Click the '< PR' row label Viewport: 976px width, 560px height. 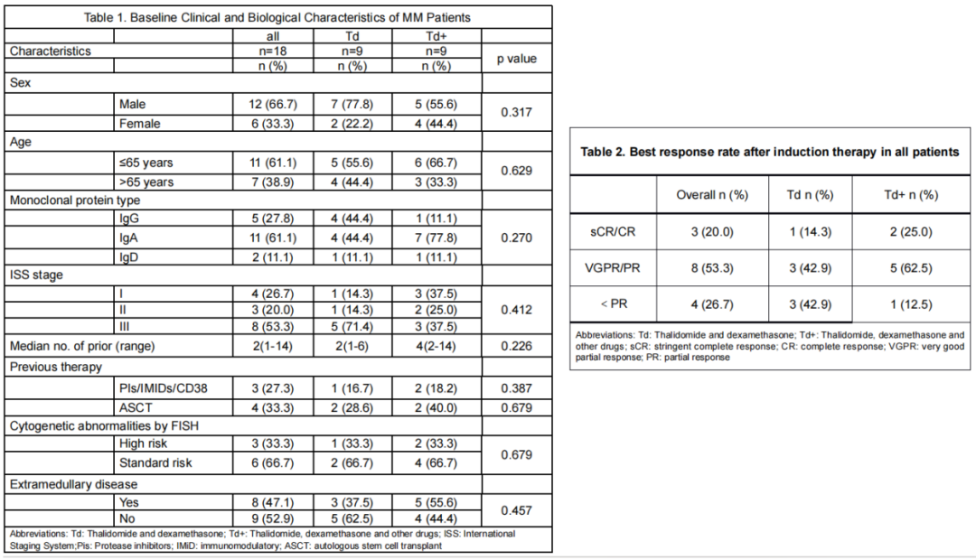pos(614,304)
